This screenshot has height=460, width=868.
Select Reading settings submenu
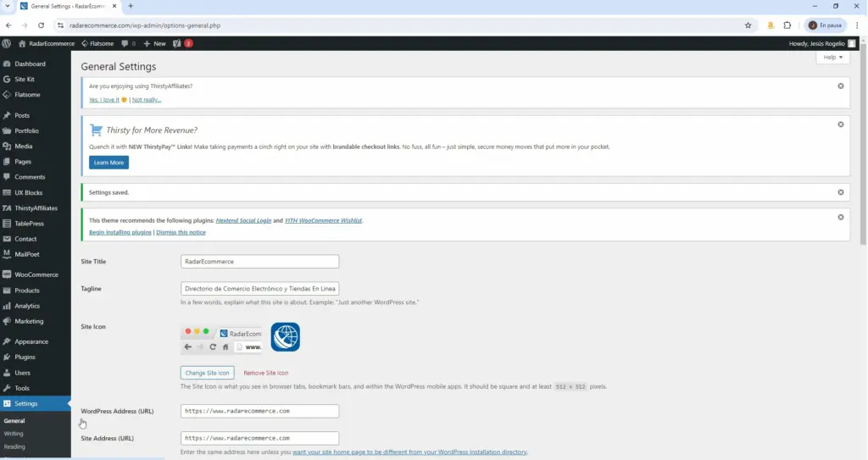[14, 446]
